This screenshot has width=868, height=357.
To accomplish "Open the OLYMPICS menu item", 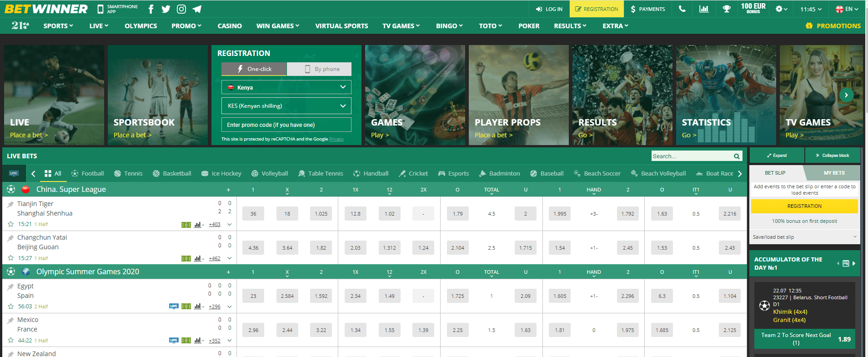I will 141,26.
